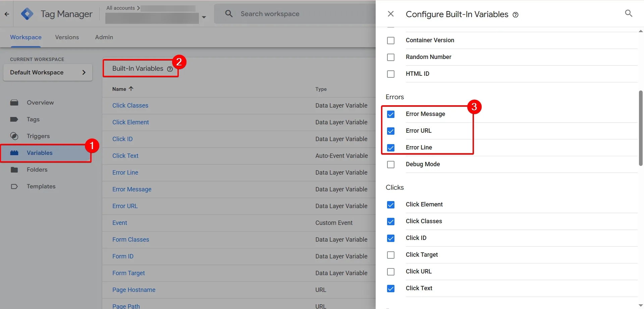The image size is (644, 309).
Task: Toggle the Click ID checkbox
Action: [391, 238]
